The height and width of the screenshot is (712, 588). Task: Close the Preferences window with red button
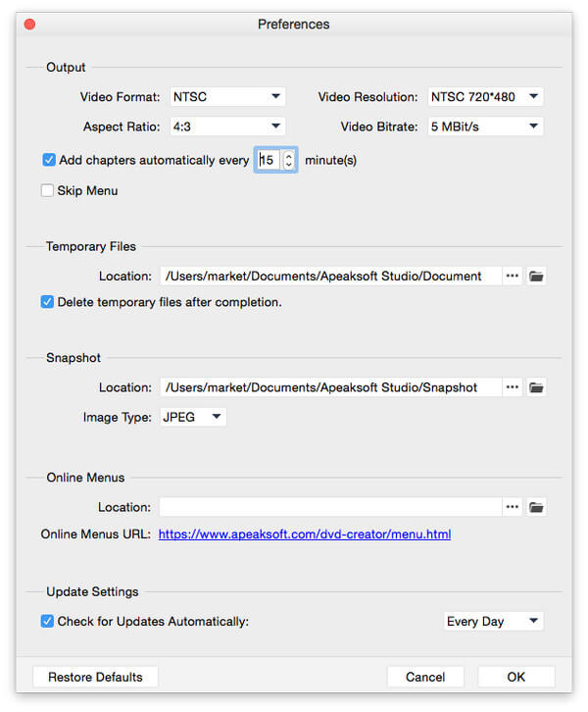pos(30,25)
